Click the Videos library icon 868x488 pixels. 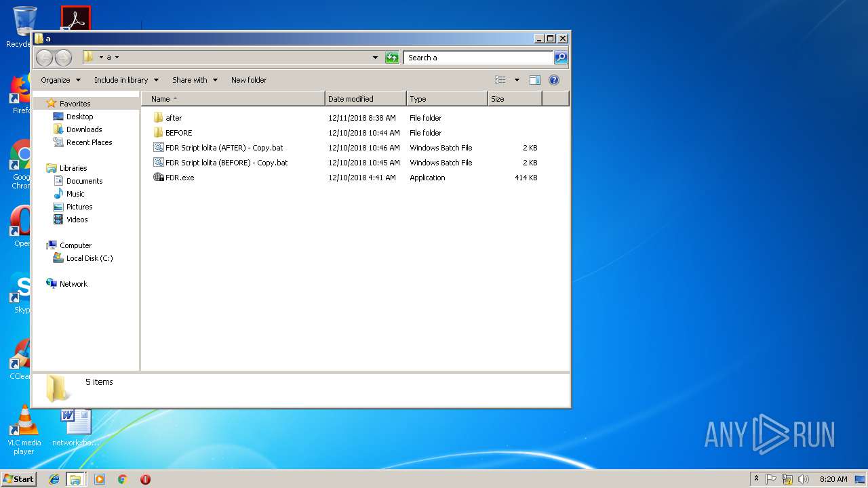[58, 220]
